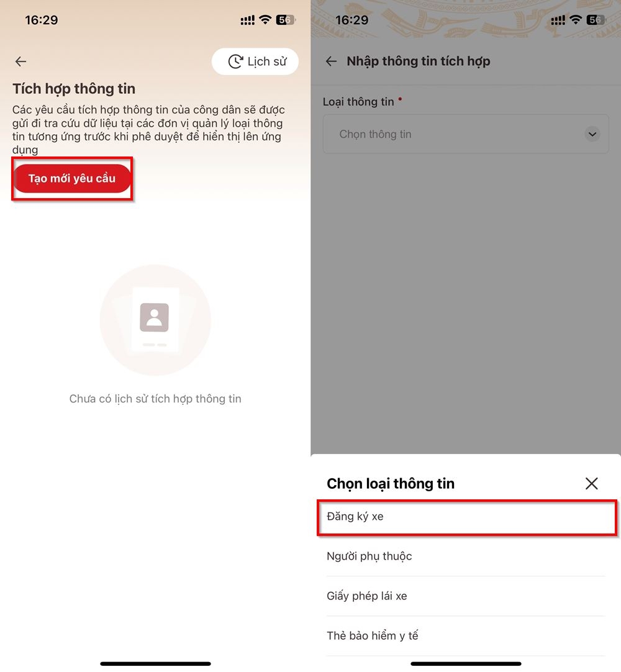This screenshot has width=621, height=672.
Task: Tap the empty-state ID card illustration
Action: (155, 320)
